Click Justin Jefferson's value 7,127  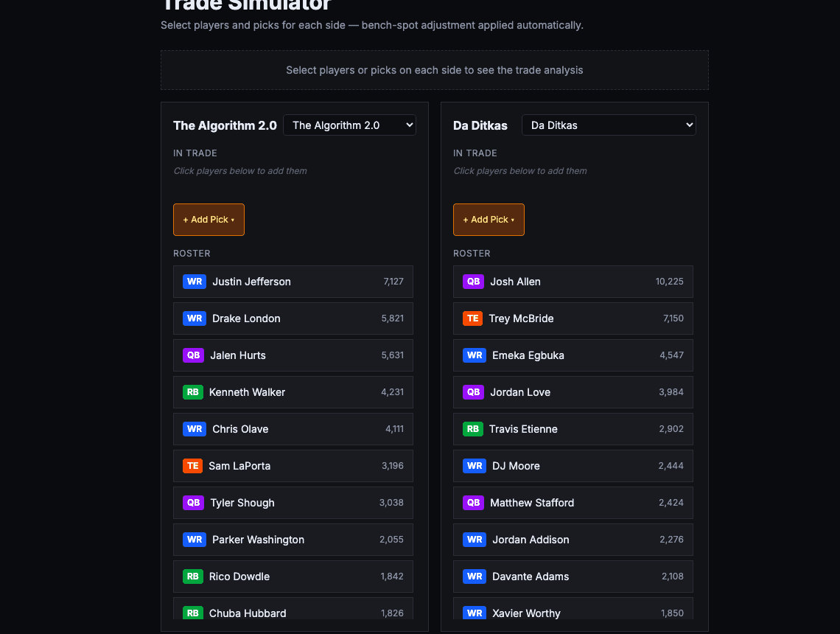393,282
